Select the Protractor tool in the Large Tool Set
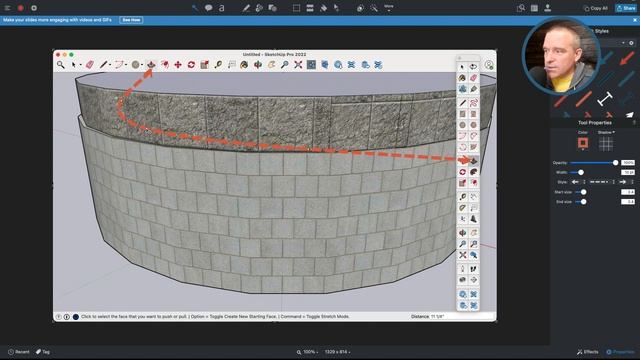 [462, 208]
